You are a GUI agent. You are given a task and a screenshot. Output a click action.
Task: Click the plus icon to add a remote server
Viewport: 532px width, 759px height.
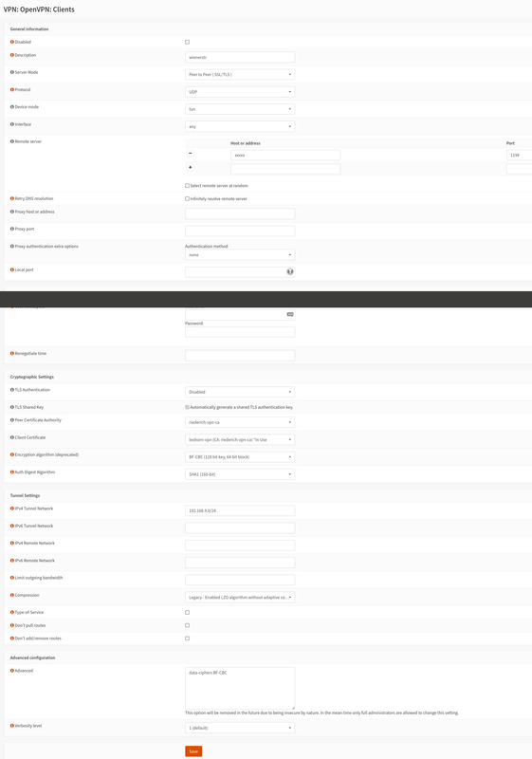coord(190,167)
